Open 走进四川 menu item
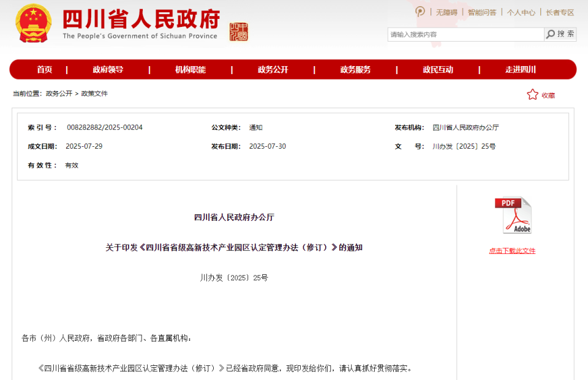This screenshot has width=588, height=380. click(521, 69)
